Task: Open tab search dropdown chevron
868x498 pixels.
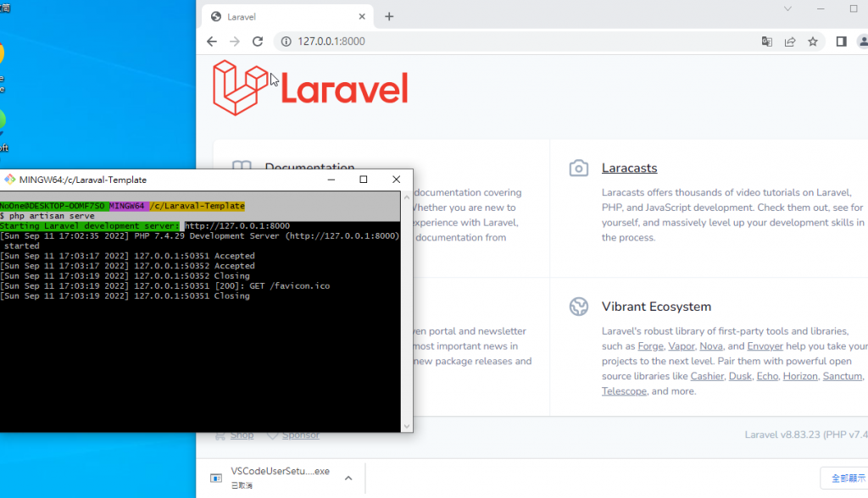Action: point(787,8)
